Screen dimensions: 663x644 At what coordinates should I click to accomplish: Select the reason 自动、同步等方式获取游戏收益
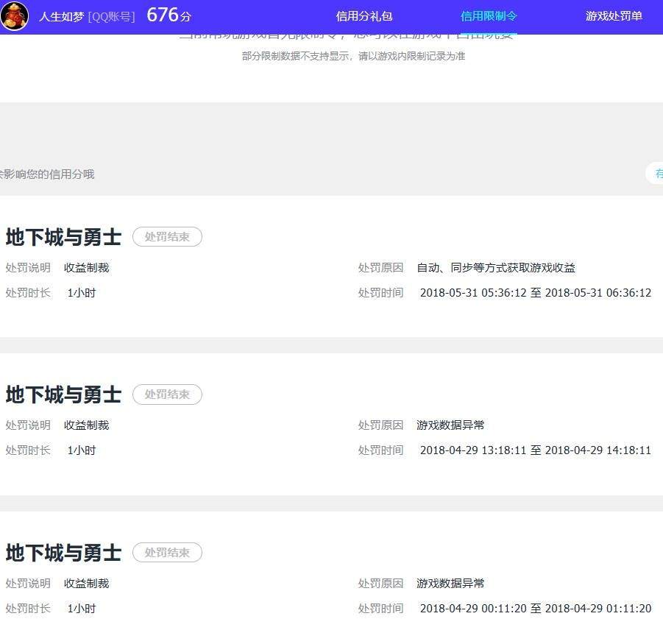[x=496, y=268]
